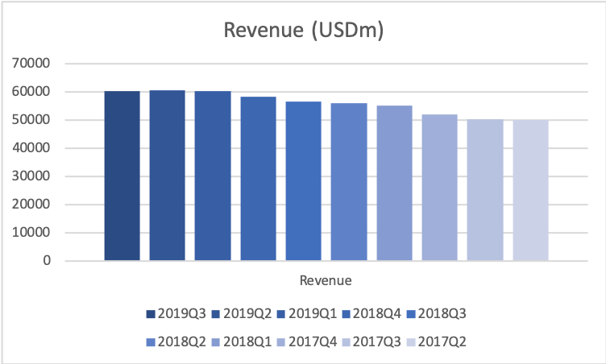This screenshot has width=606, height=364.
Task: Select the 2018Q2 legend swatch
Action: point(151,342)
